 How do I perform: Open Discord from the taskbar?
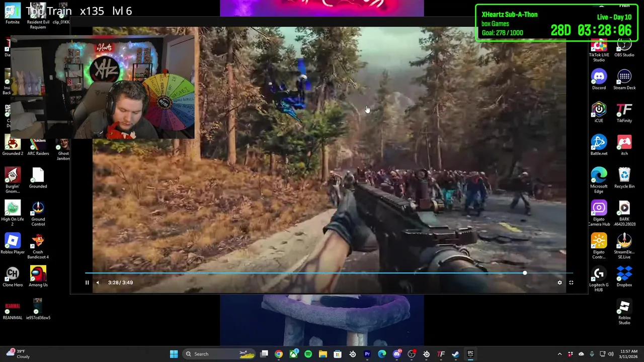396,354
